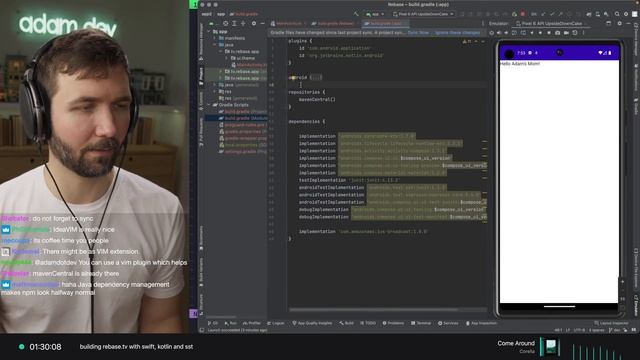Open App Inspection tool window
The width and height of the screenshot is (640, 360).
point(481,323)
